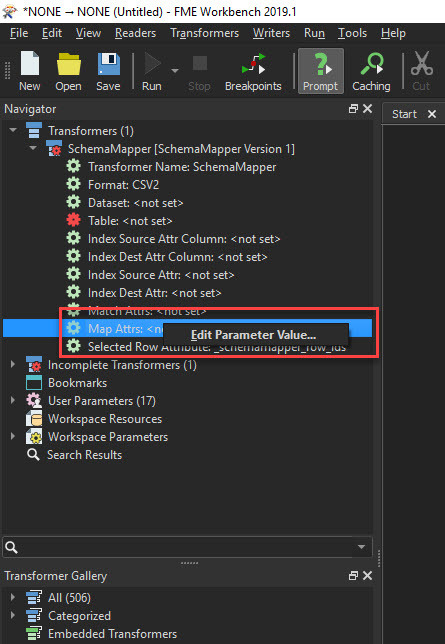Click the Navigator search input field
Image resolution: width=445 pixels, height=644 pixels.
click(x=187, y=547)
